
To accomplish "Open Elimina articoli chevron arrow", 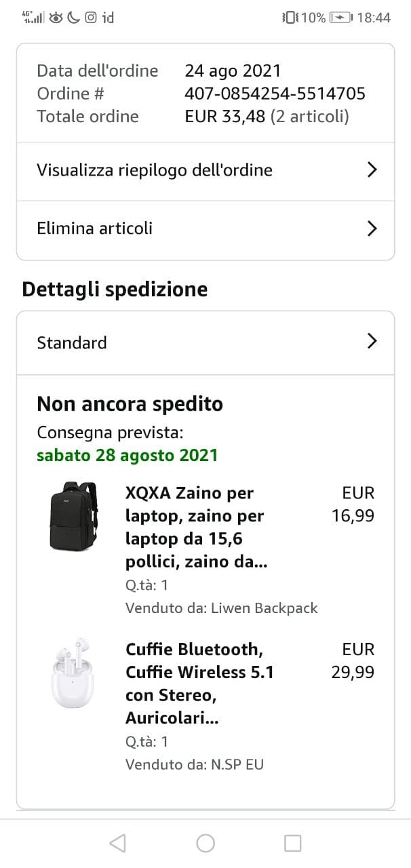I will click(x=372, y=229).
